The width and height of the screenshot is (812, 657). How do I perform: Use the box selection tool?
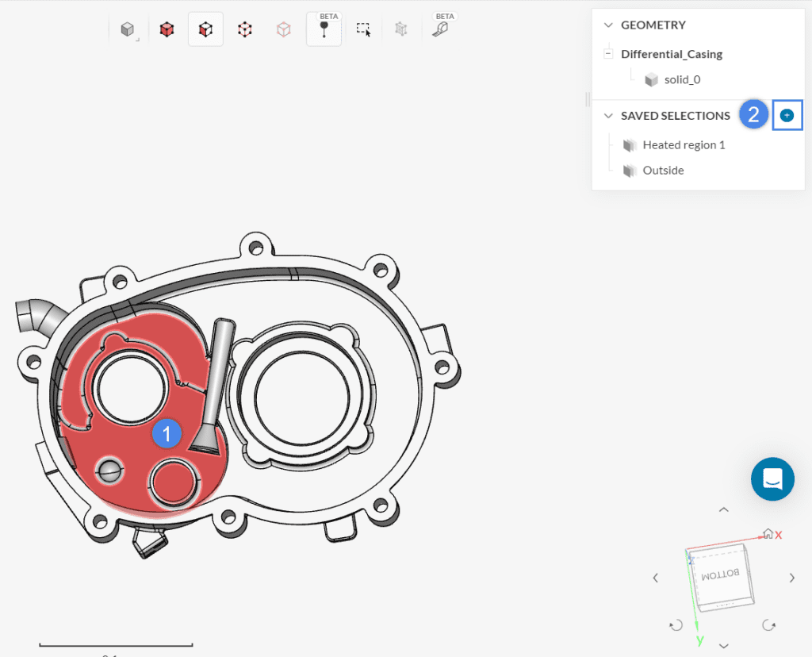(x=363, y=29)
